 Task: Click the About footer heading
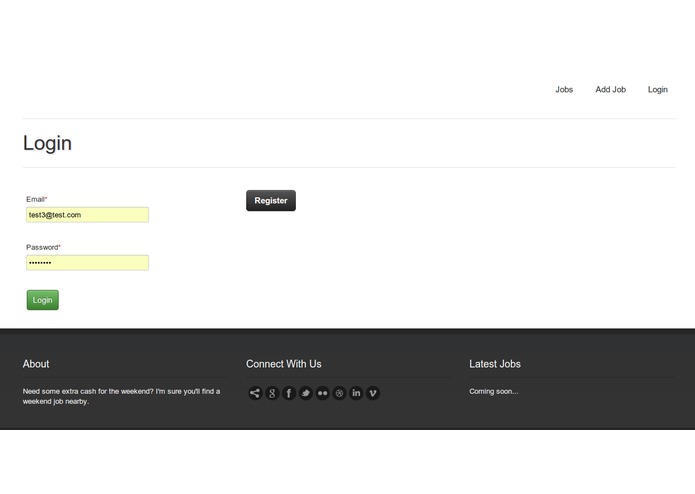[x=36, y=364]
